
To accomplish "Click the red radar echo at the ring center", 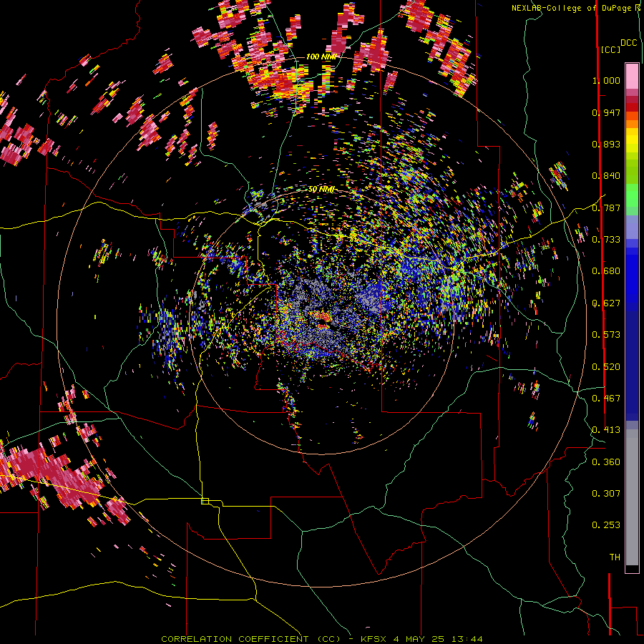I will pos(323,317).
